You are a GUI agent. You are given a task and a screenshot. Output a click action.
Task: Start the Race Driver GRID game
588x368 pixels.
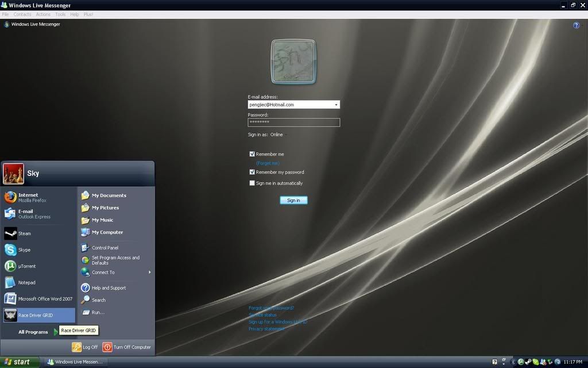pos(39,316)
